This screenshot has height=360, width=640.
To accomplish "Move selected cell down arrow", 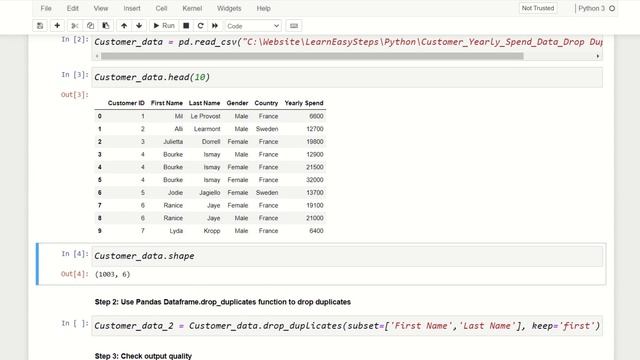I will 139,26.
